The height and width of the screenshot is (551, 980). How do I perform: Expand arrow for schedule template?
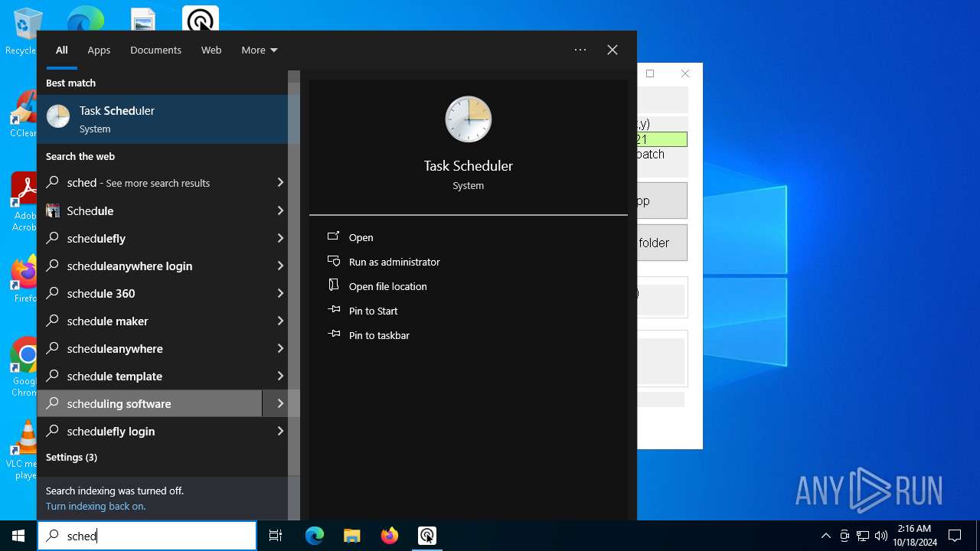point(280,376)
